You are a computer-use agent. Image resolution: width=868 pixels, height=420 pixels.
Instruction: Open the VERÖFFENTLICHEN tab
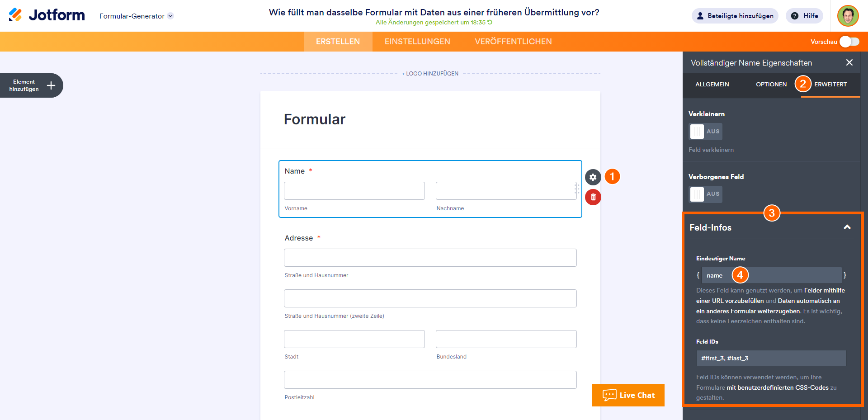[x=513, y=42]
